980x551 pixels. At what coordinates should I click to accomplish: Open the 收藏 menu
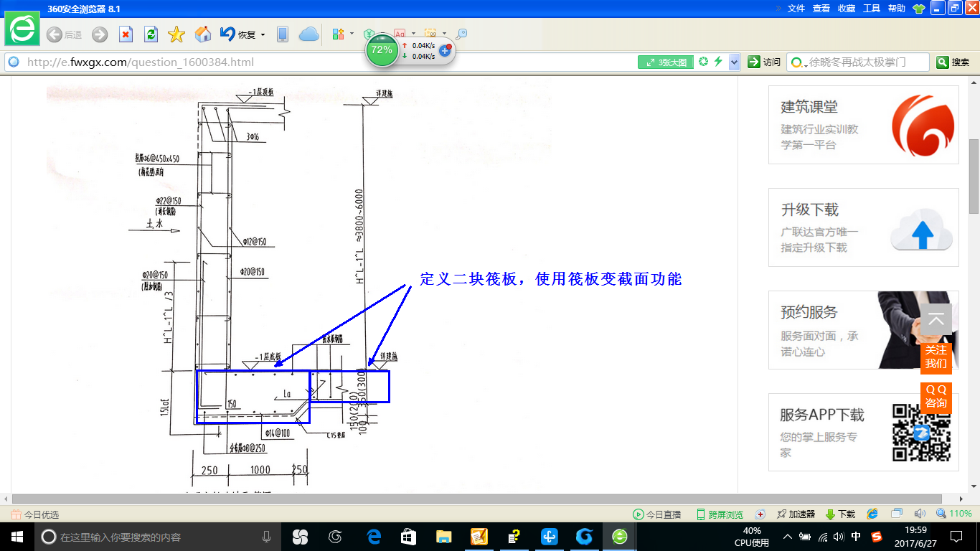(x=847, y=9)
